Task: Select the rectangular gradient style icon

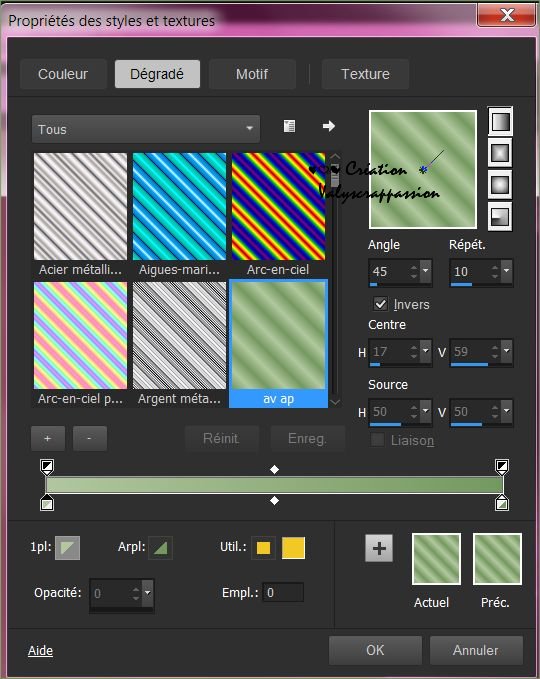Action: tap(500, 153)
